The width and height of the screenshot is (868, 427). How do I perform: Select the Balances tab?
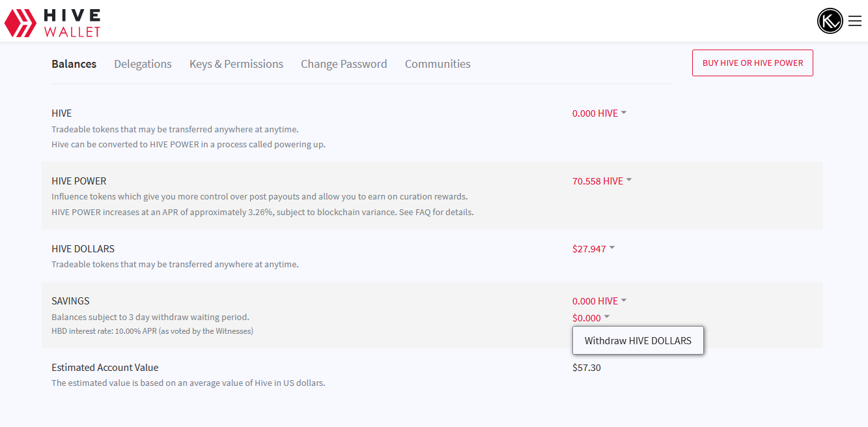[74, 64]
